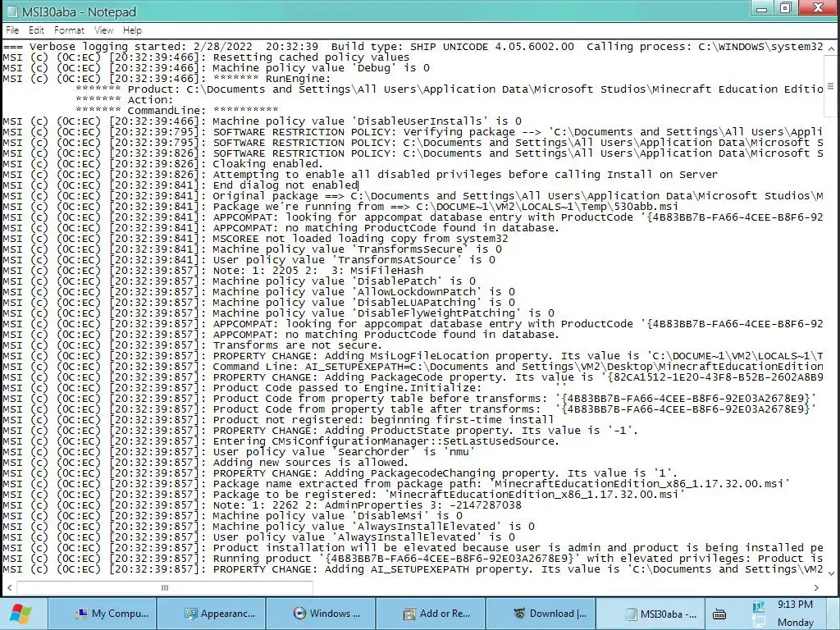This screenshot has height=630, width=840.
Task: Click 'Product Code passed to Engine.Initialize' line
Action: point(285,388)
